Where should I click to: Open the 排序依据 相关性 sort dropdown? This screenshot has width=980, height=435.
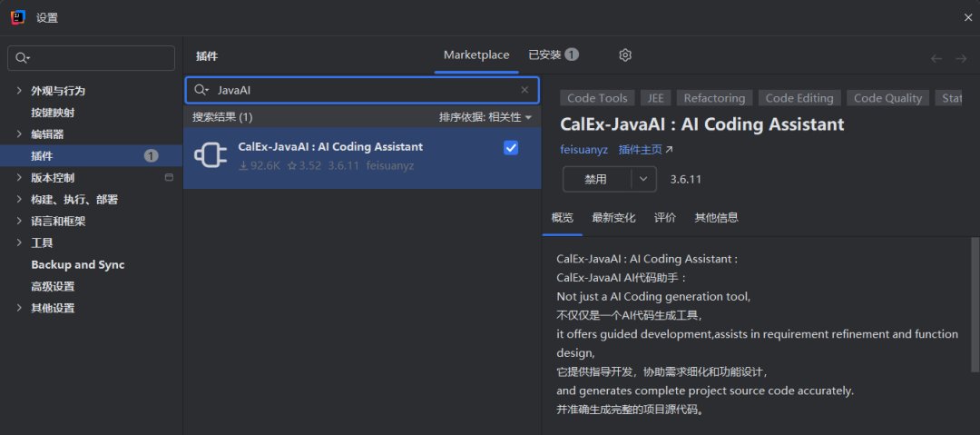pos(485,117)
